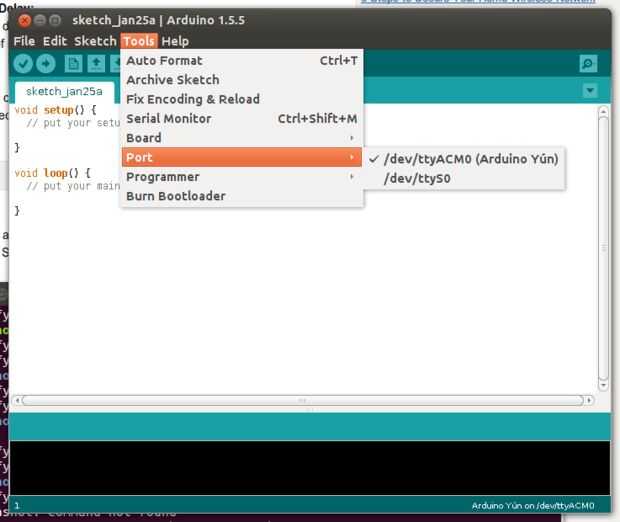The width and height of the screenshot is (620, 522).
Task: Switch to the sketch_jan25a tab
Action: 64,92
